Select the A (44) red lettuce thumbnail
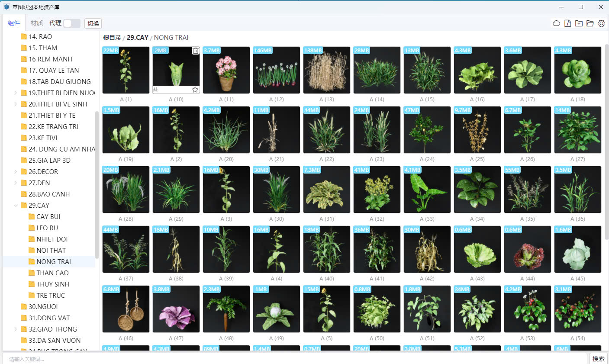The height and width of the screenshot is (364, 609). [x=527, y=249]
